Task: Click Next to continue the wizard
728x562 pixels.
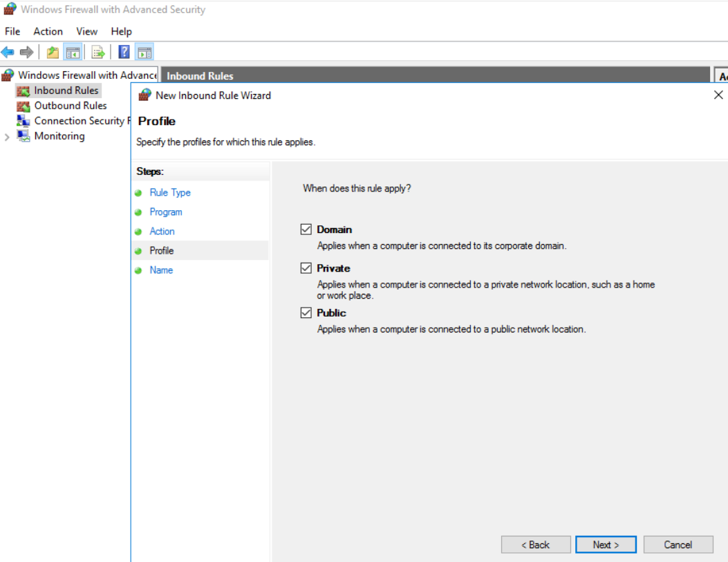Action: (x=606, y=545)
